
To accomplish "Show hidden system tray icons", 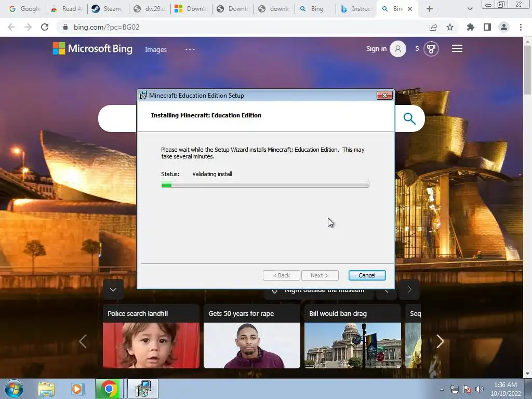I will [442, 389].
